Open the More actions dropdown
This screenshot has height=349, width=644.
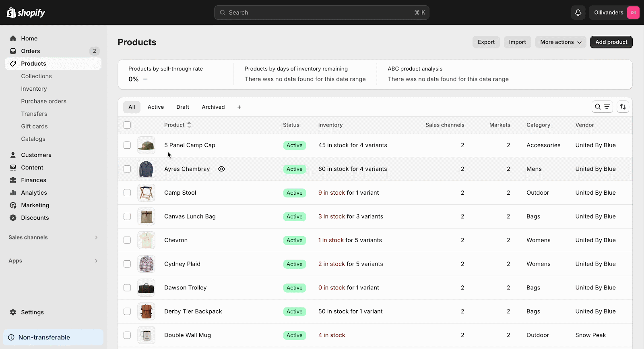pyautogui.click(x=561, y=42)
